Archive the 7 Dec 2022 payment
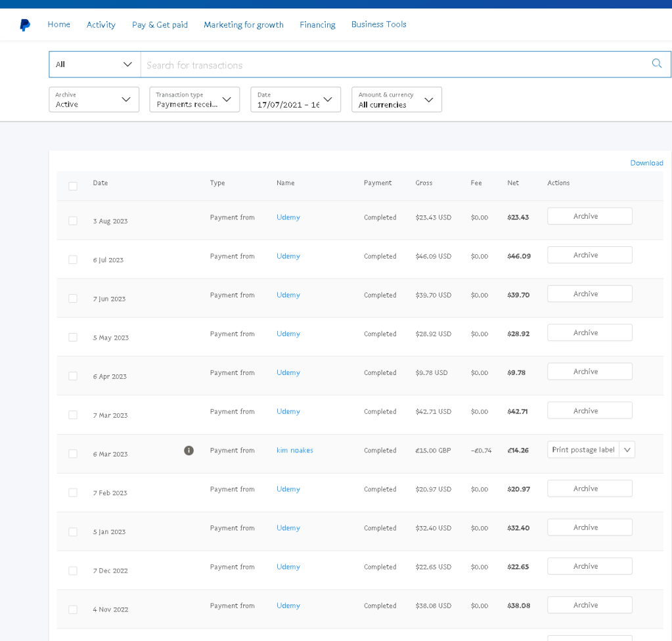This screenshot has height=641, width=672. [x=590, y=566]
